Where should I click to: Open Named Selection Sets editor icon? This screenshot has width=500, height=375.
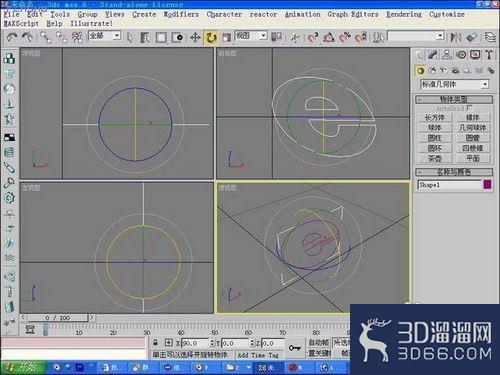(378, 37)
